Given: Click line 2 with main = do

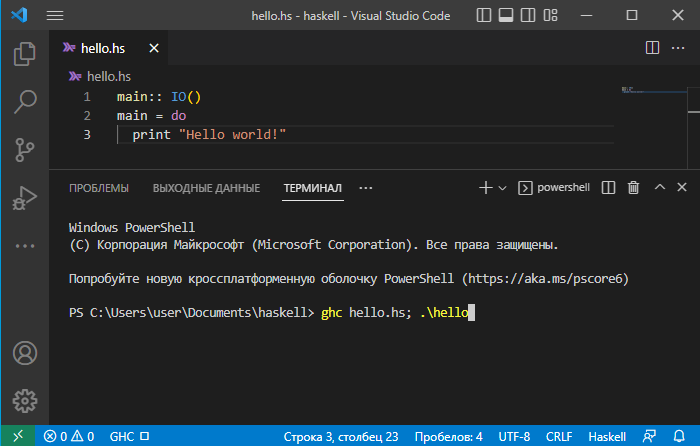Looking at the screenshot, I should coord(151,116).
